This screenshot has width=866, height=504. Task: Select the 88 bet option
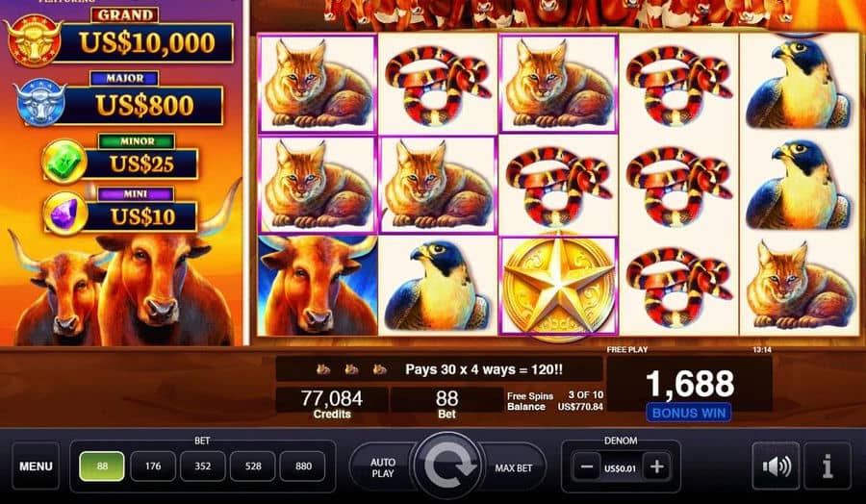coord(102,466)
